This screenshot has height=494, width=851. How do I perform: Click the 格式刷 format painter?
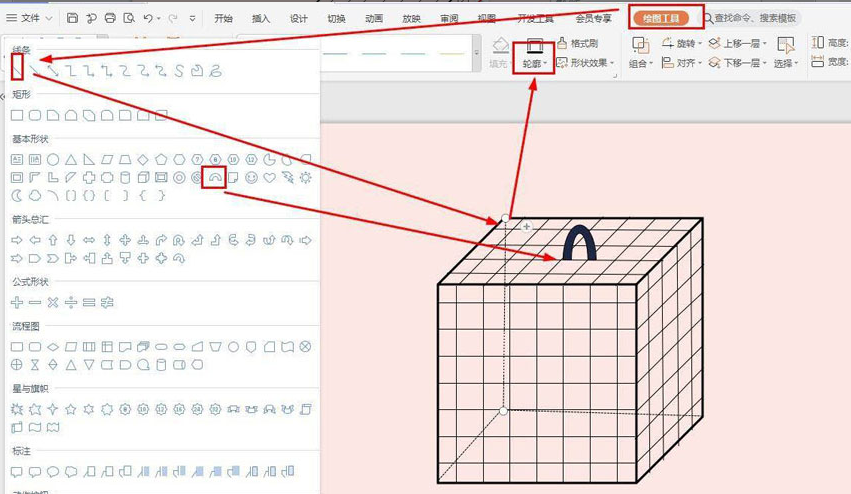577,43
